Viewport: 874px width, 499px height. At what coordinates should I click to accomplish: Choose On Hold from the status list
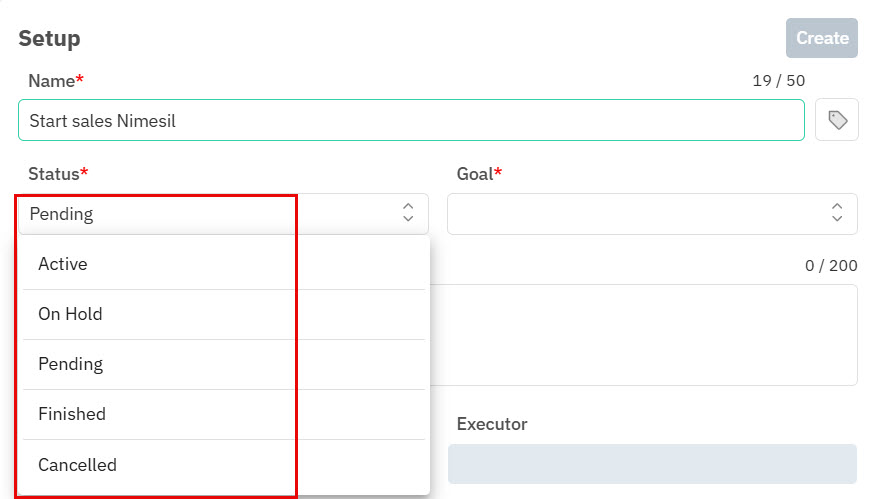[x=224, y=314]
